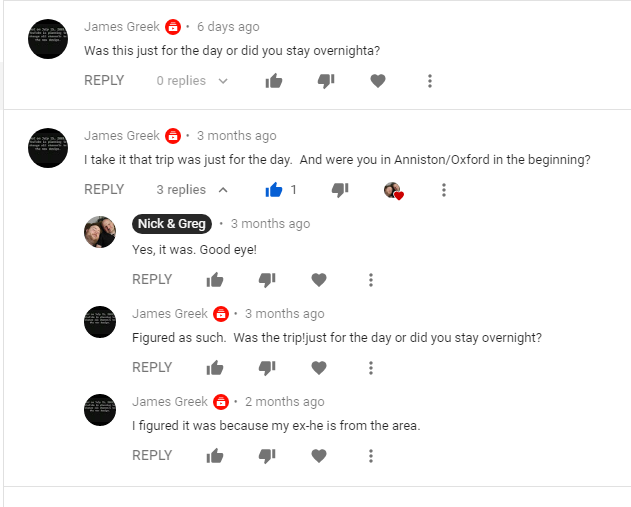Viewport: 631px width, 507px height.
Task: Remove creator heart from Anniston/Oxford comment
Action: (393, 190)
